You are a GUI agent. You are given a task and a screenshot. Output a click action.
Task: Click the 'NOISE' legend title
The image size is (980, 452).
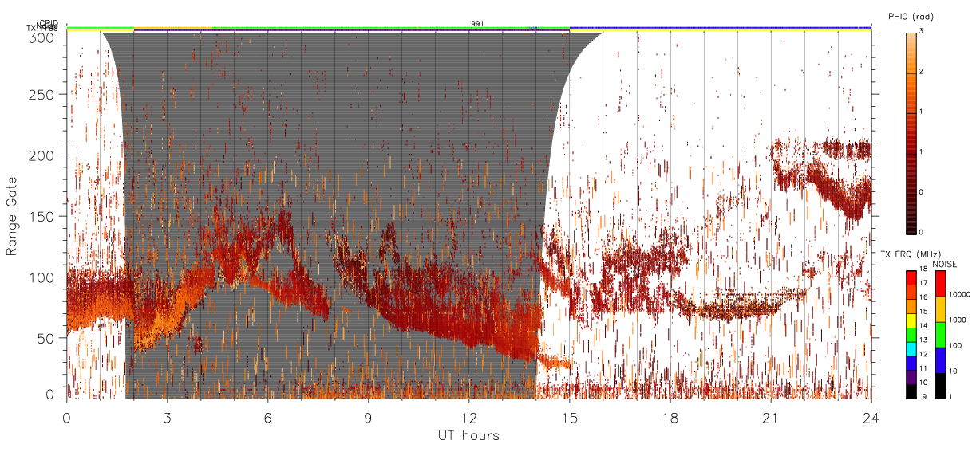[x=945, y=264]
